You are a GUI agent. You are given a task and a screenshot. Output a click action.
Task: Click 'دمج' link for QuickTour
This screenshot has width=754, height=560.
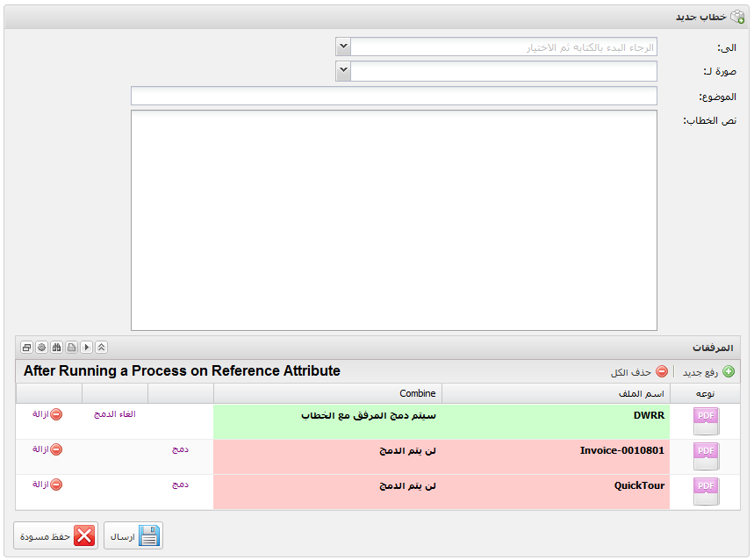point(180,485)
